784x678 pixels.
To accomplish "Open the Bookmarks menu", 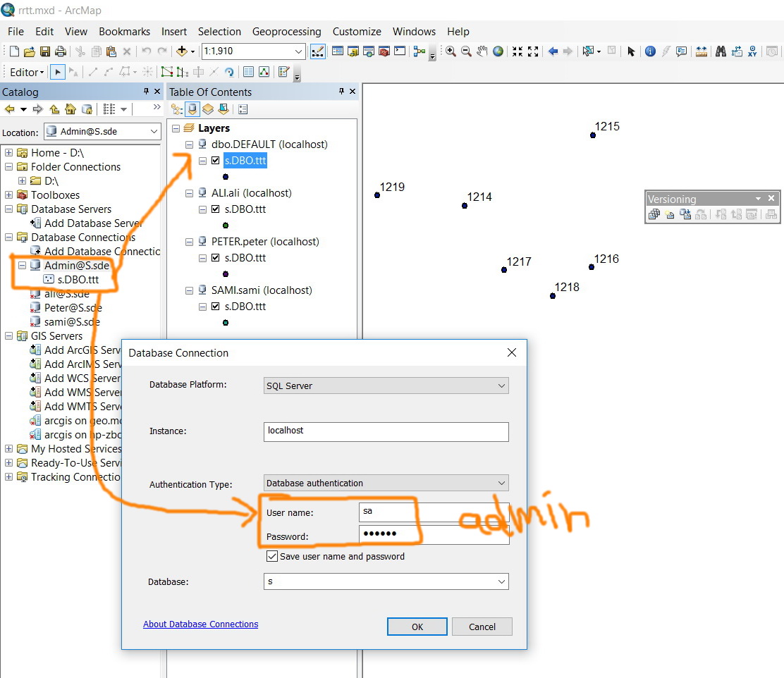I will pyautogui.click(x=125, y=32).
